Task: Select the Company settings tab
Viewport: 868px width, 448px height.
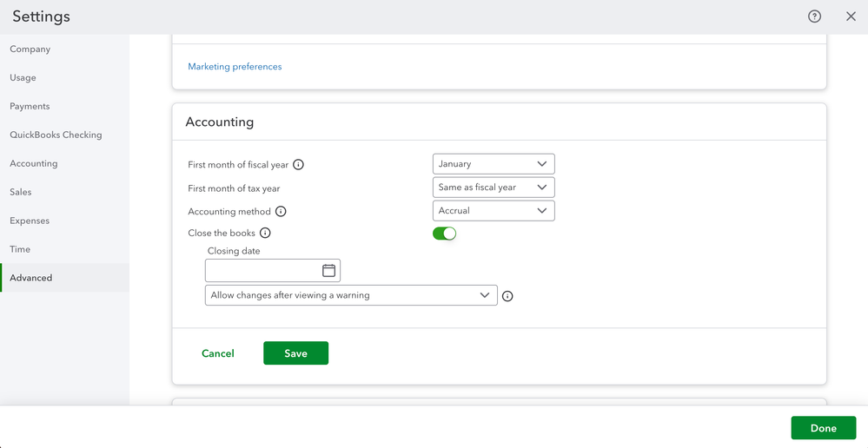Action: pos(30,49)
